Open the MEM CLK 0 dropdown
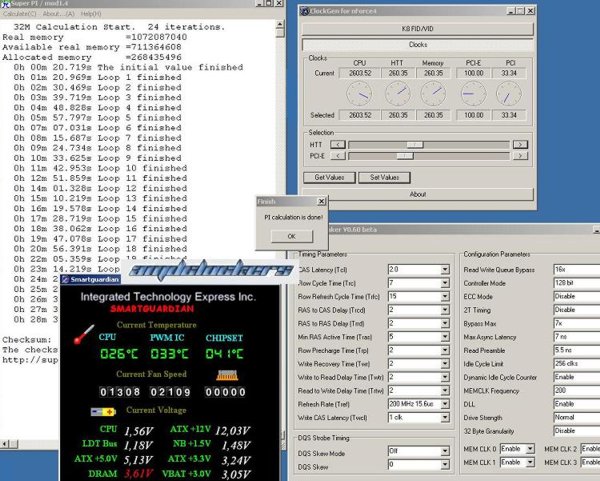 [529, 449]
